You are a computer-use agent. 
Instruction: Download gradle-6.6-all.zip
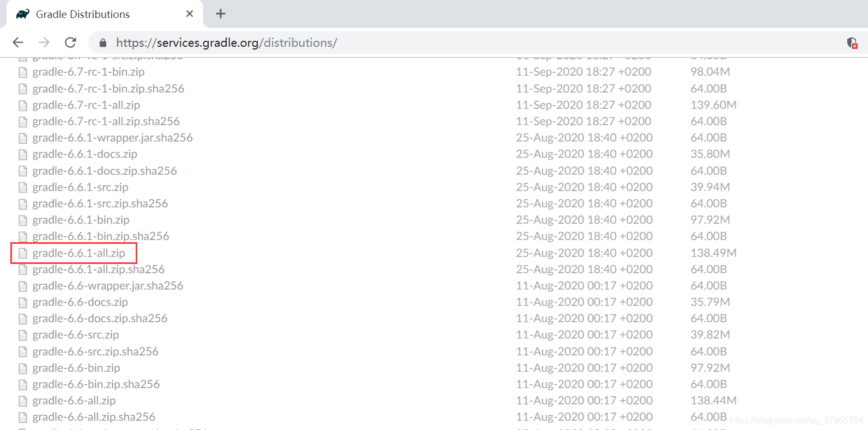pos(74,400)
